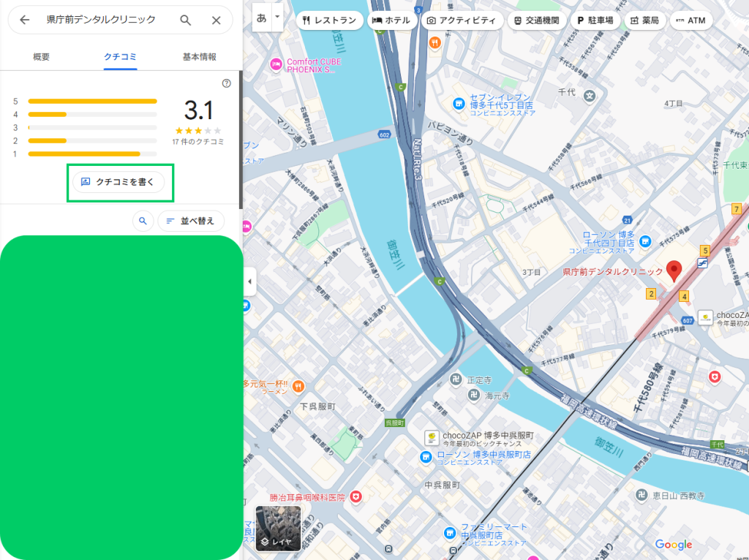This screenshot has height=560, width=749.
Task: Collapse the side panel with arrow handle
Action: 249,281
